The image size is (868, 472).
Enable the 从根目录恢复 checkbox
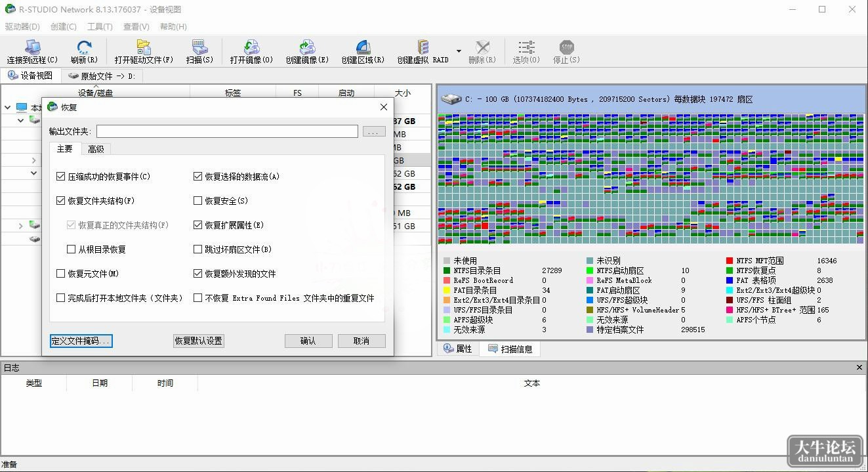(x=72, y=249)
